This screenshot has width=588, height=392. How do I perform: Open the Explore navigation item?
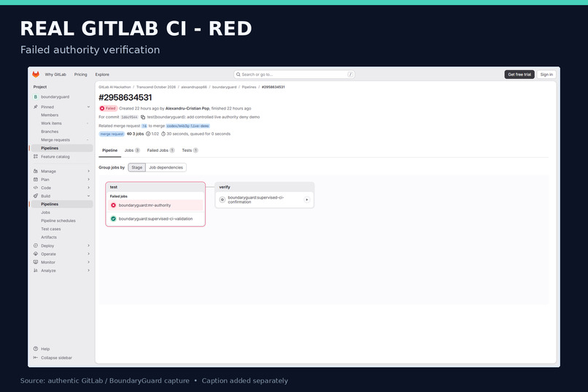coord(102,74)
